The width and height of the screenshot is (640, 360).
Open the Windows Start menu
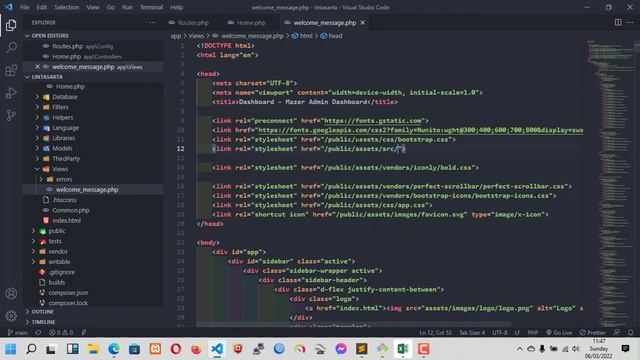tap(11, 349)
